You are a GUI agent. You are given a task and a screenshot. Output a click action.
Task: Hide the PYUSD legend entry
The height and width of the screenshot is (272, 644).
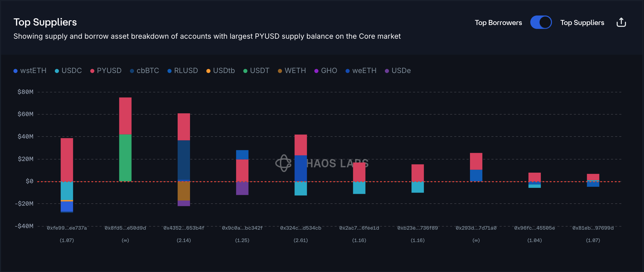[106, 71]
